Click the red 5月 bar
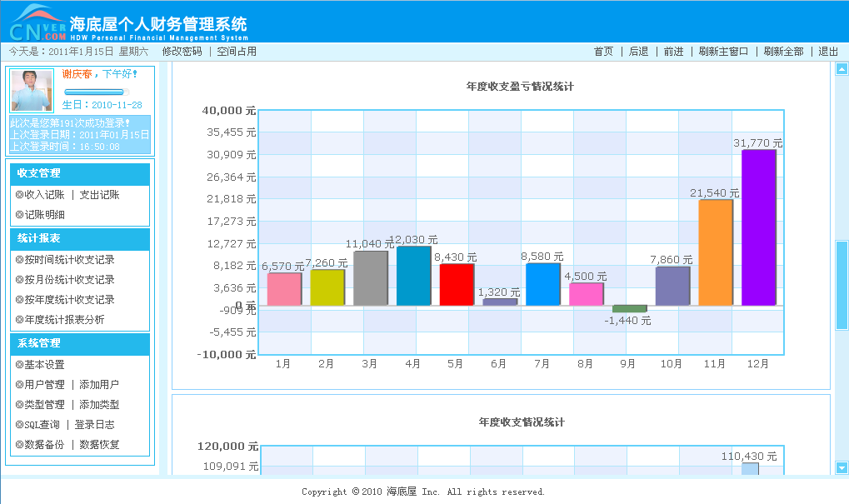The width and height of the screenshot is (849, 504). pos(457,285)
